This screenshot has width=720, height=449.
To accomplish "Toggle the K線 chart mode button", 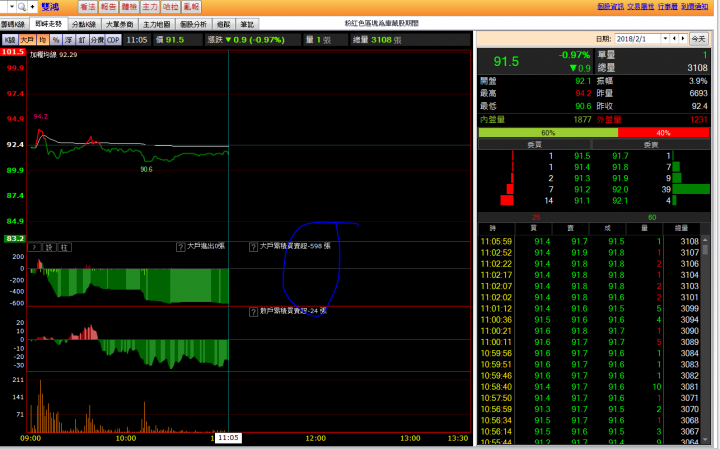I will pyautogui.click(x=10, y=40).
